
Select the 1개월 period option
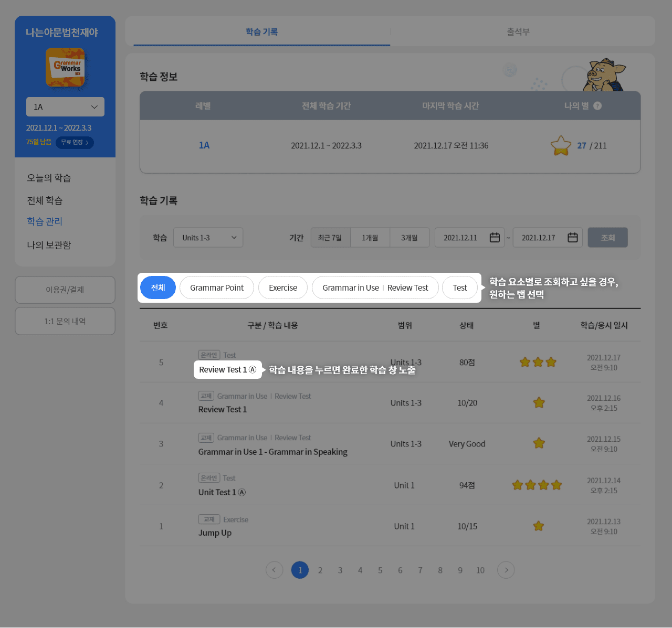pyautogui.click(x=370, y=238)
